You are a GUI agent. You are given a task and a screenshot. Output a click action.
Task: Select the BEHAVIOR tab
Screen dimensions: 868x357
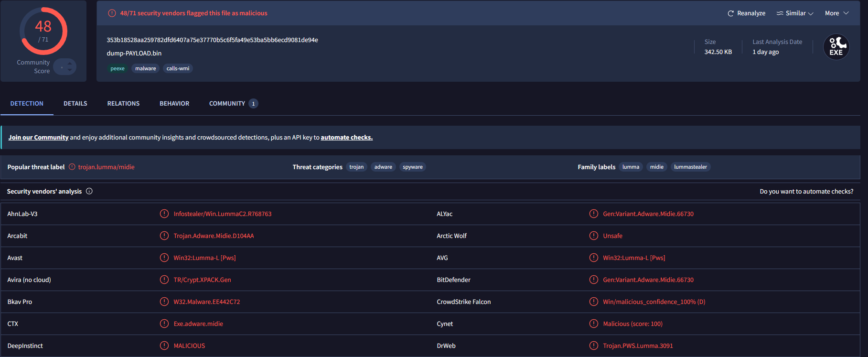[174, 103]
